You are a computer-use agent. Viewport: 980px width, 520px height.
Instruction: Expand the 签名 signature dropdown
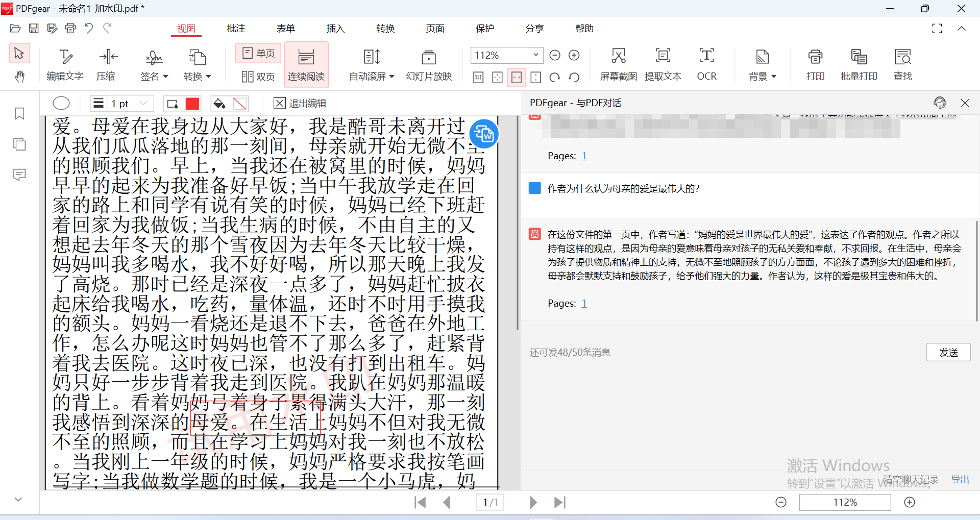[x=154, y=64]
